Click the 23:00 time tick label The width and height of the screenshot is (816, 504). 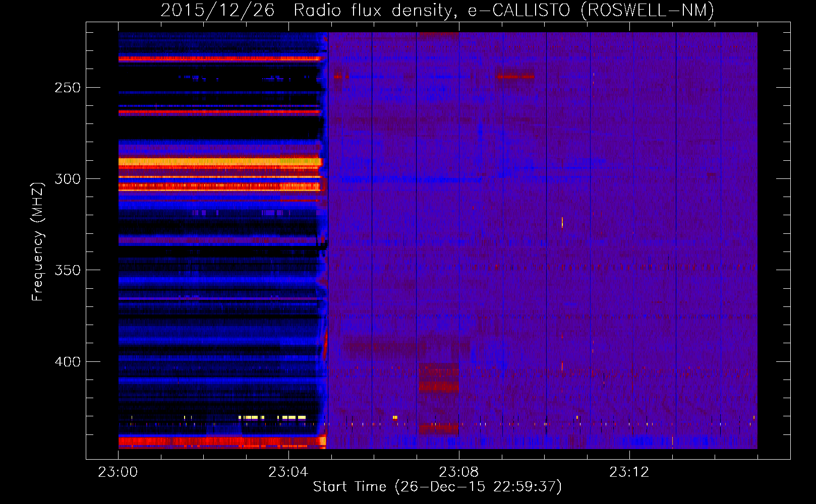[118, 472]
